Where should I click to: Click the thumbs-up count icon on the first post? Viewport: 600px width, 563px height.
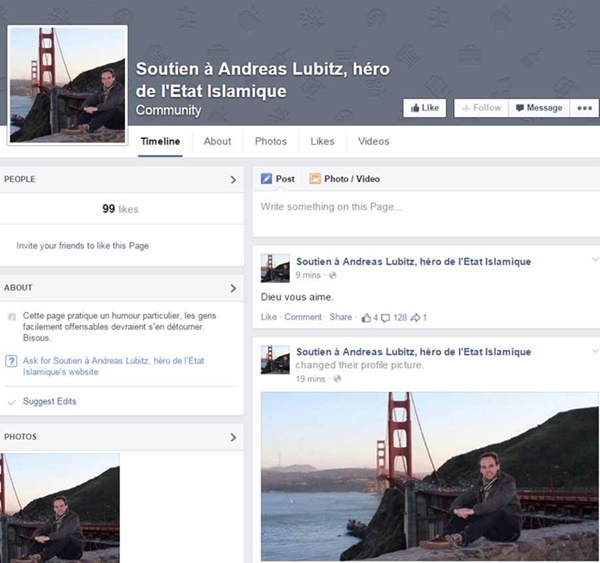[367, 317]
